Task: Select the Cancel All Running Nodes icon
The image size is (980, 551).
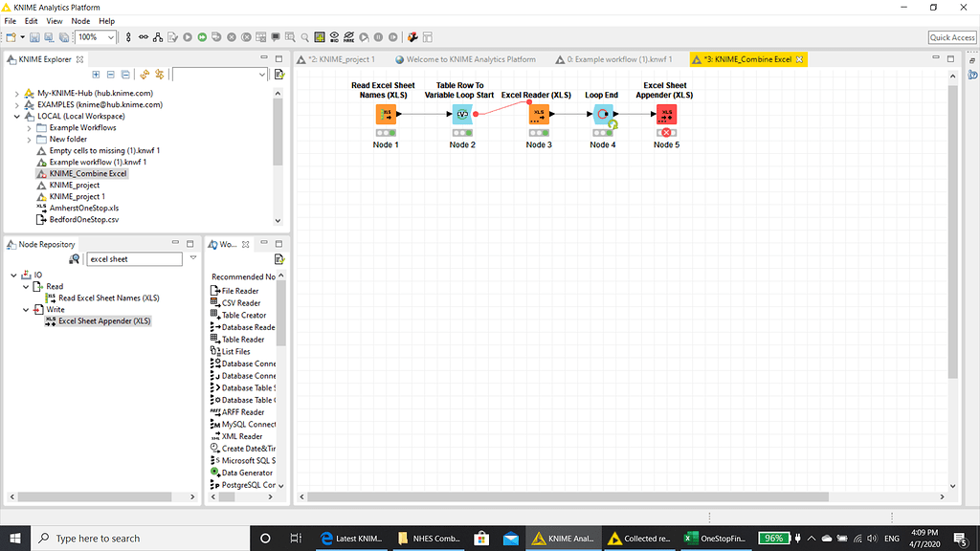Action: click(246, 38)
